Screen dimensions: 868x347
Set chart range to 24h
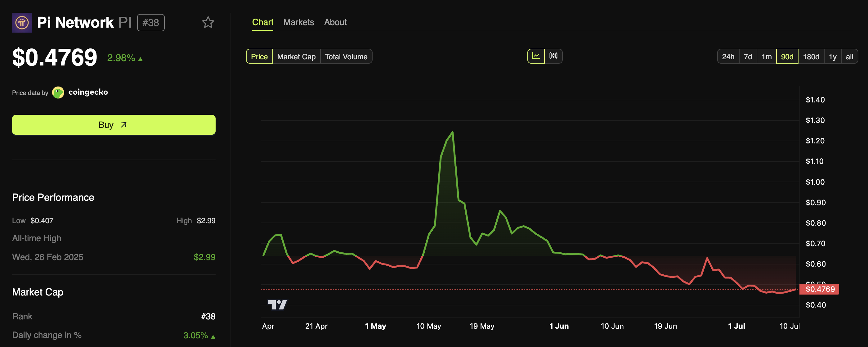point(728,57)
